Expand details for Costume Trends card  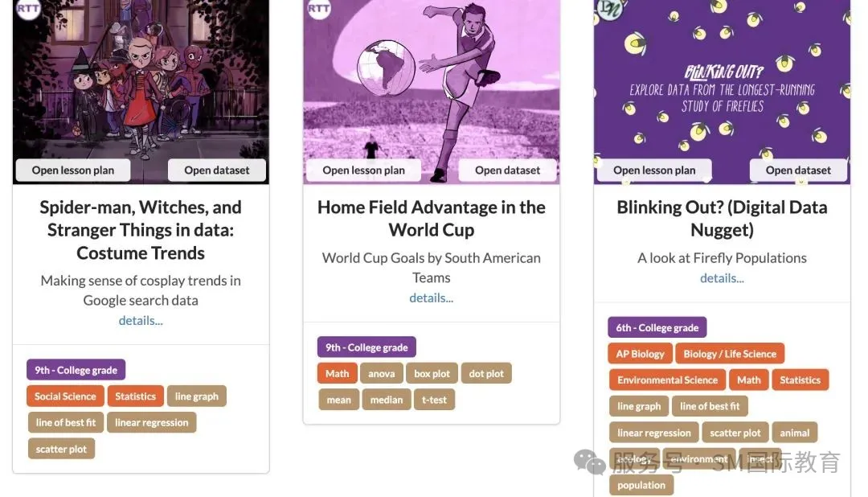141,320
